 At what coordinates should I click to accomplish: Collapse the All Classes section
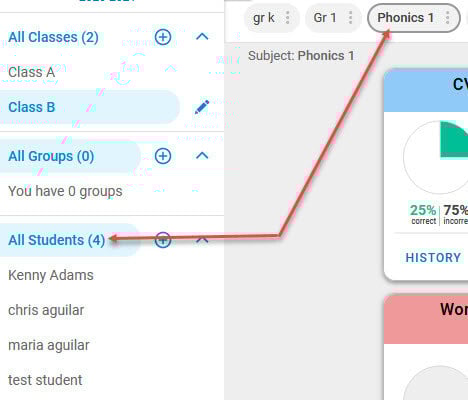(202, 37)
